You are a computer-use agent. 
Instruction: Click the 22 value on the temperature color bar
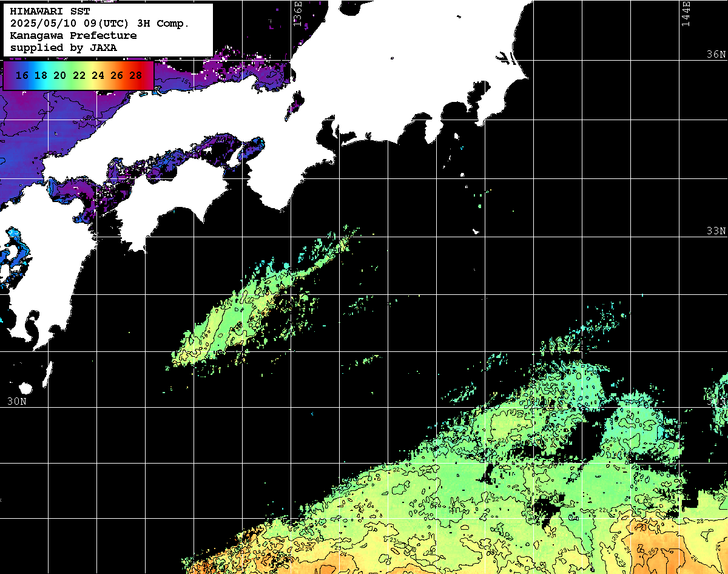point(79,76)
